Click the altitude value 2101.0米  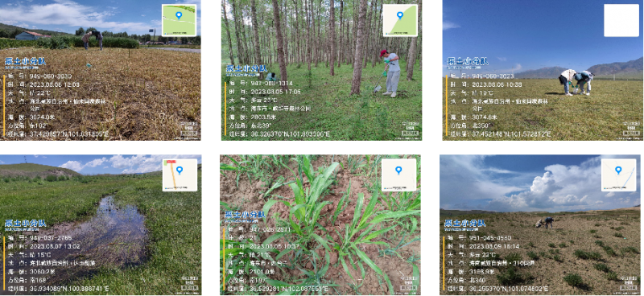[262, 272]
